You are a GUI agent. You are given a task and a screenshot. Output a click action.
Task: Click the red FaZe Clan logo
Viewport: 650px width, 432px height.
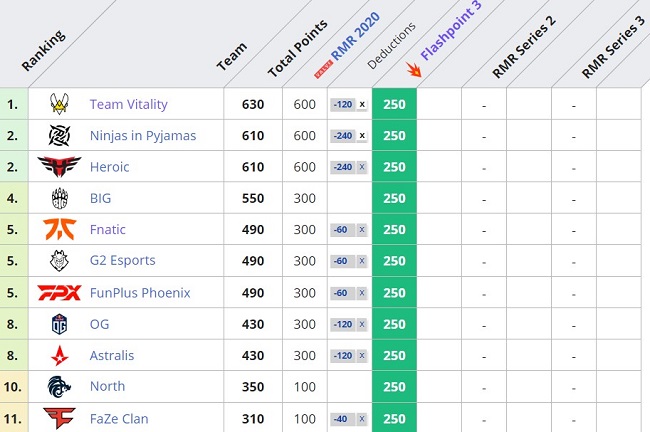59,418
